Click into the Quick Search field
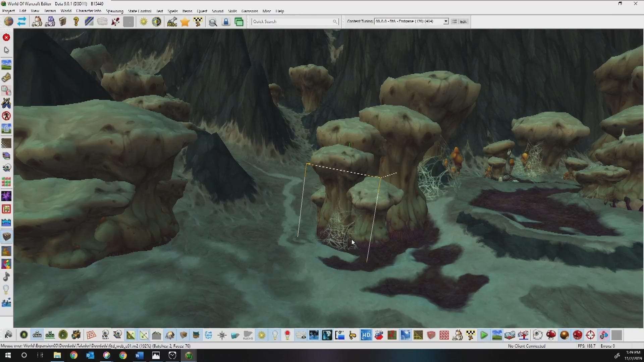 pos(292,21)
